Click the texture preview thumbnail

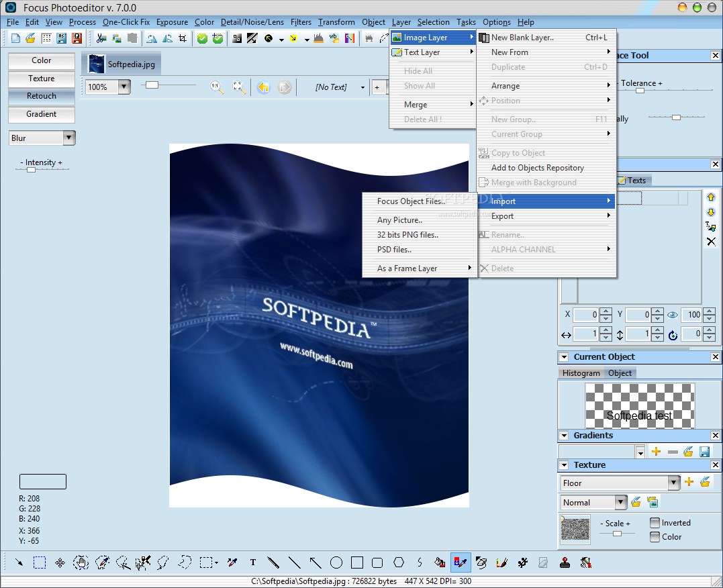pos(575,530)
